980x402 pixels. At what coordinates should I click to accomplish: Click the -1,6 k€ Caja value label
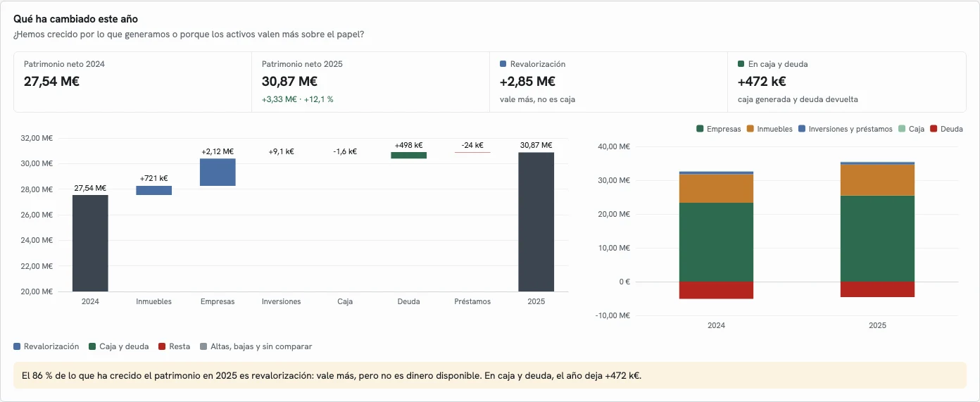(345, 151)
